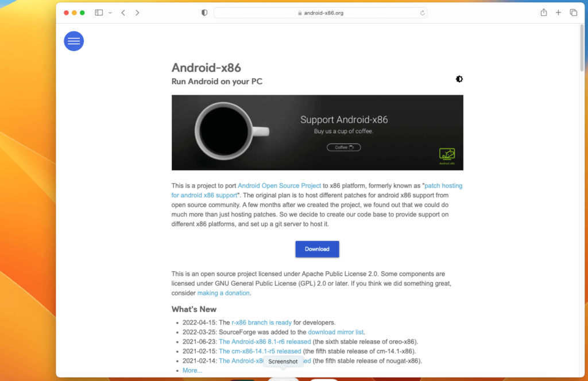Click the privacy shield icon in Safari's toolbar
Screen dimensions: 588x381
point(204,12)
